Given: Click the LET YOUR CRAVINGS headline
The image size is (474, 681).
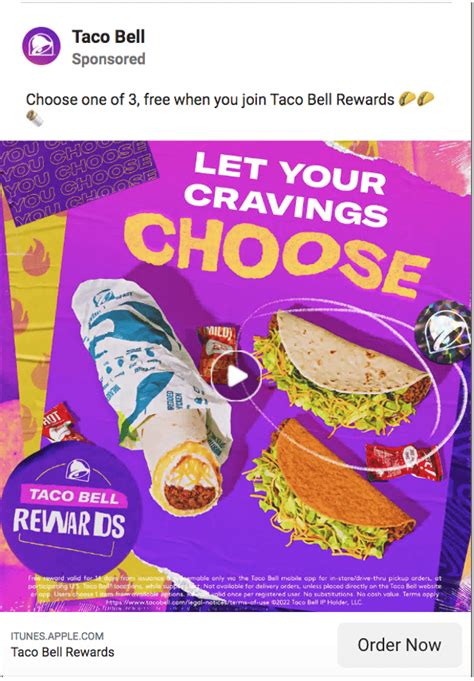Looking at the screenshot, I should (289, 188).
